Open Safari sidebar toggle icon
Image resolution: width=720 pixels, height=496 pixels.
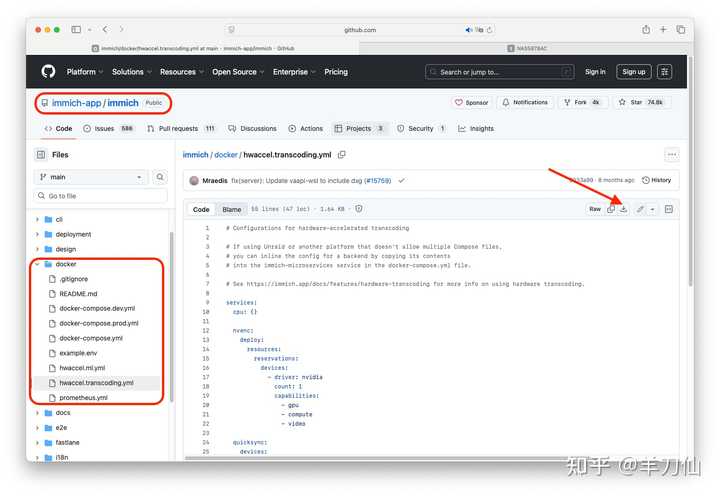click(x=76, y=29)
